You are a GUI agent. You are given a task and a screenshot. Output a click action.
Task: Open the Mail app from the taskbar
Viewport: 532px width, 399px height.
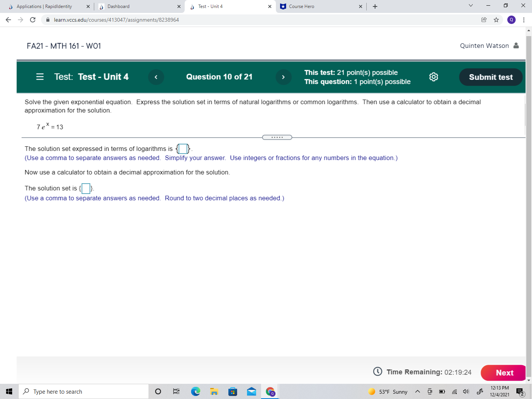coord(252,391)
